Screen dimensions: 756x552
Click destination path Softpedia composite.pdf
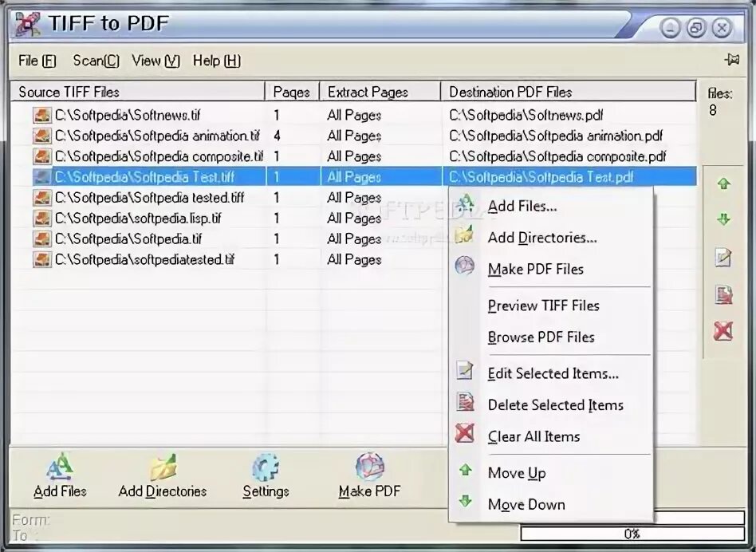pyautogui.click(x=557, y=156)
